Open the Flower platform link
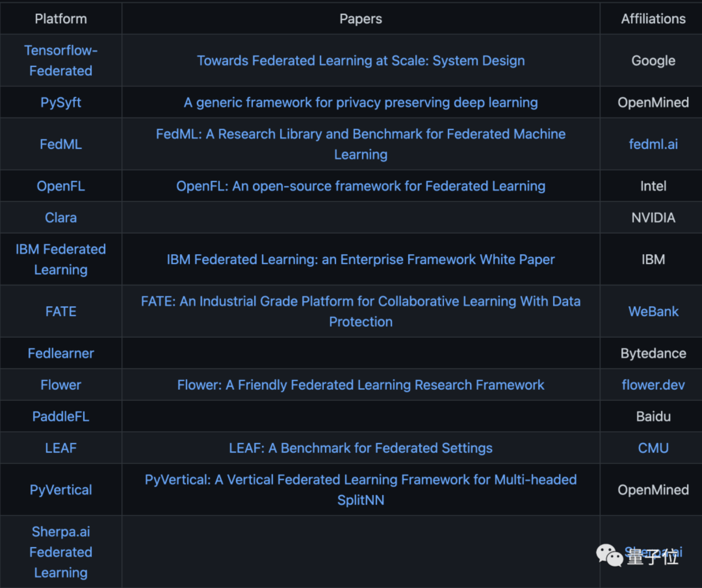Viewport: 702px width, 588px height. tap(61, 385)
